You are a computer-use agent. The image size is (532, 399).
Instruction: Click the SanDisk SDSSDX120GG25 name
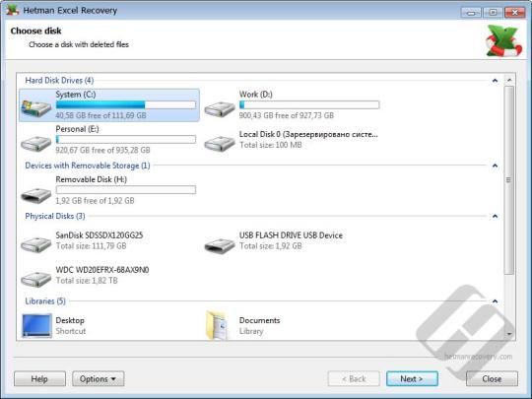click(100, 235)
